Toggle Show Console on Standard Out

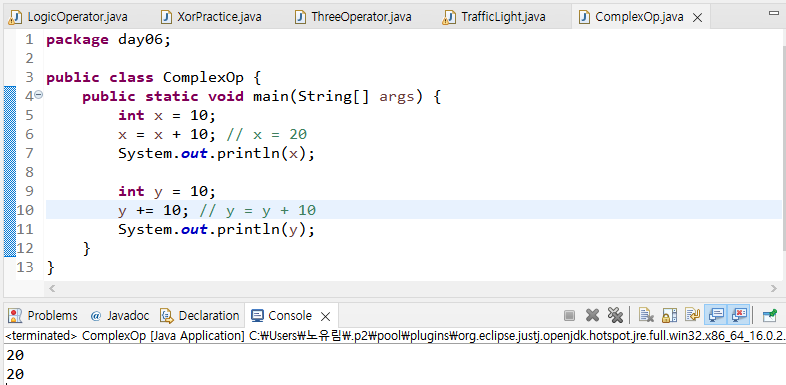(716, 315)
